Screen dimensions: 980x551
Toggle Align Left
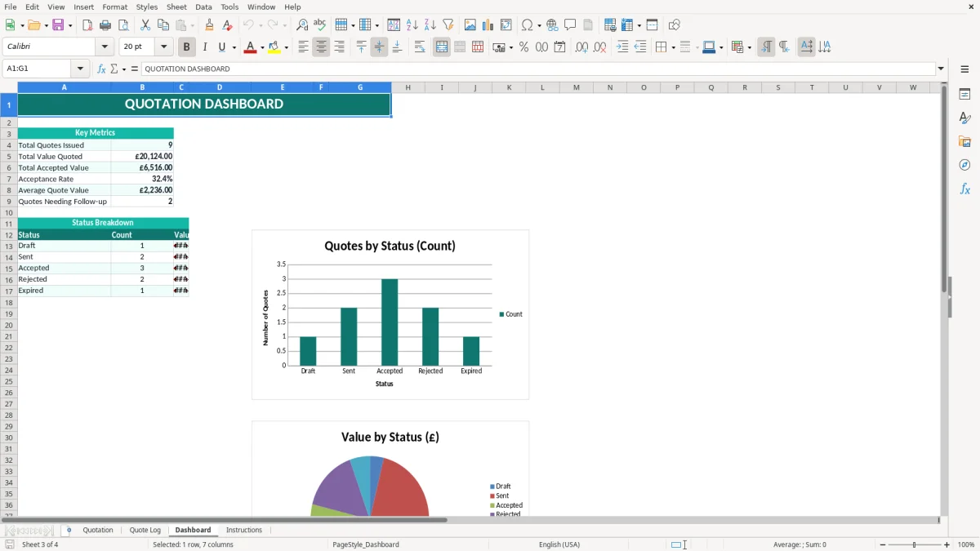303,47
